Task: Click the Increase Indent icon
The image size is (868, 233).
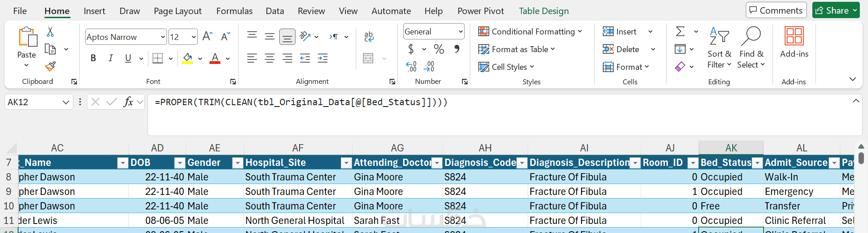Action: coord(323,58)
